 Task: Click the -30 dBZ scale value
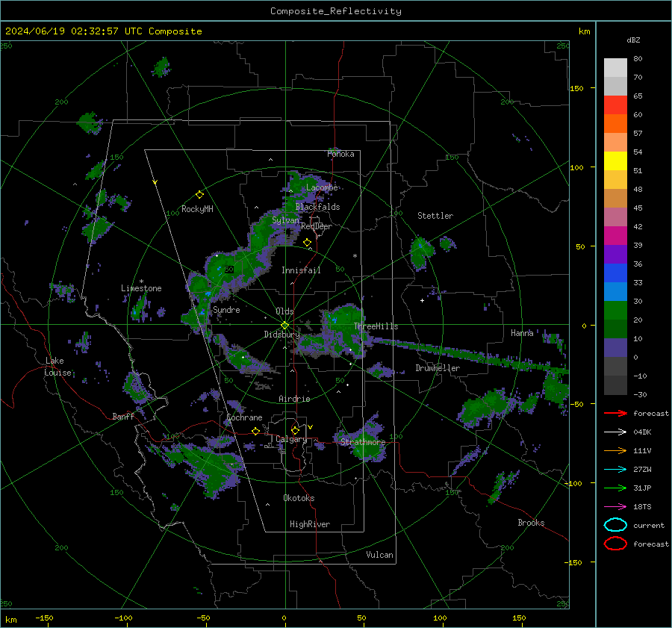coord(640,394)
